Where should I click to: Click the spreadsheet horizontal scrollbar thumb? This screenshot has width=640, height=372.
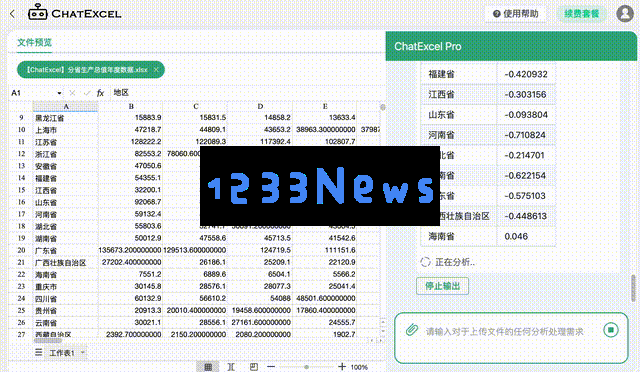(x=47, y=340)
